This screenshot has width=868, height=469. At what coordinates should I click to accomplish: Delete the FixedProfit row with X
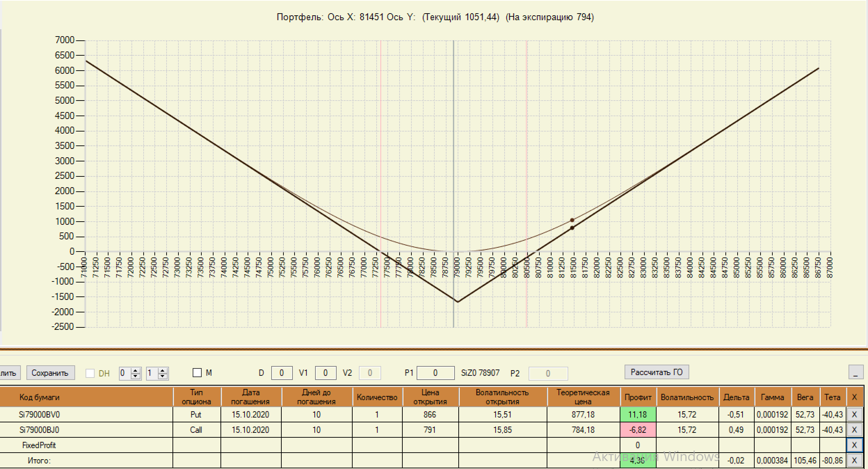(x=854, y=445)
